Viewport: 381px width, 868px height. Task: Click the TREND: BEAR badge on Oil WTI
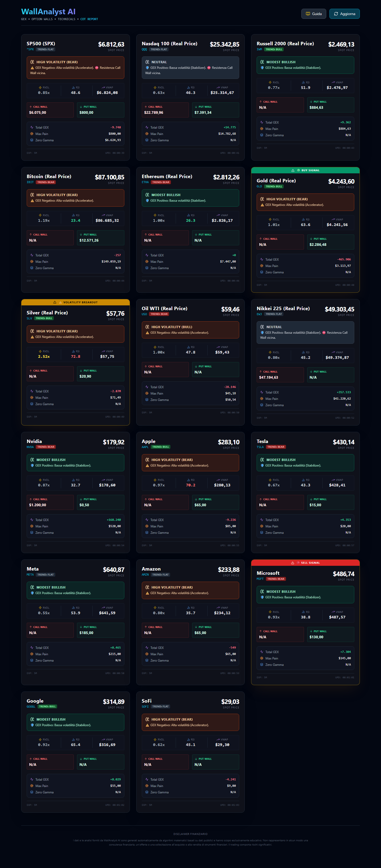159,314
